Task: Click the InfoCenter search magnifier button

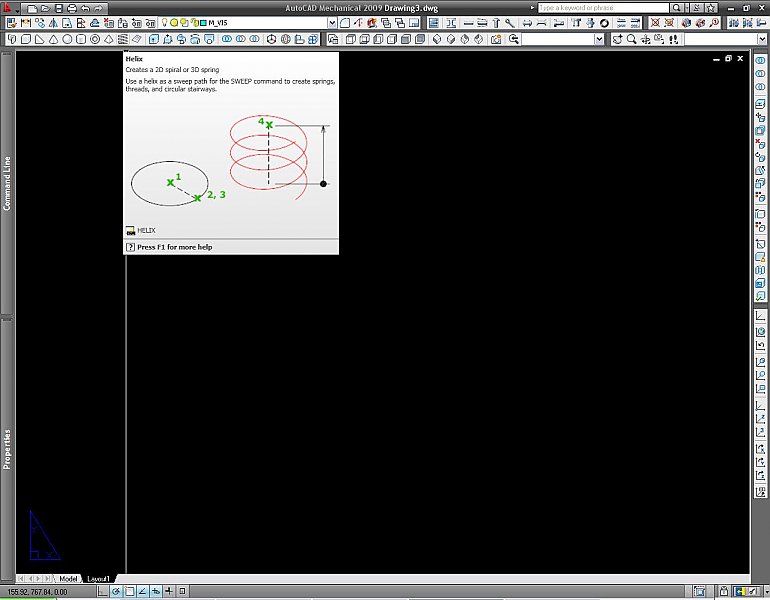Action: [676, 8]
